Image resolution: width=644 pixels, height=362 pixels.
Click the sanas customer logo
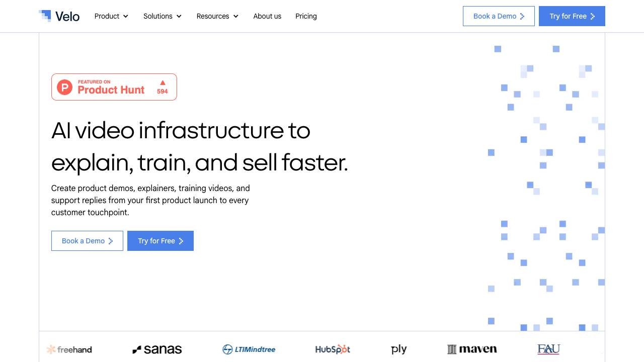coord(157,349)
